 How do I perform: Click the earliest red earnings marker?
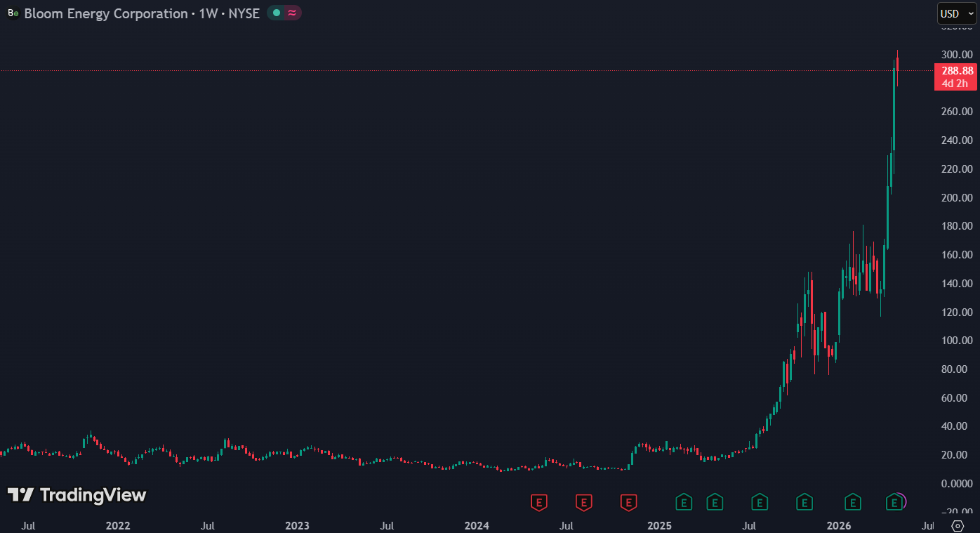(x=539, y=502)
